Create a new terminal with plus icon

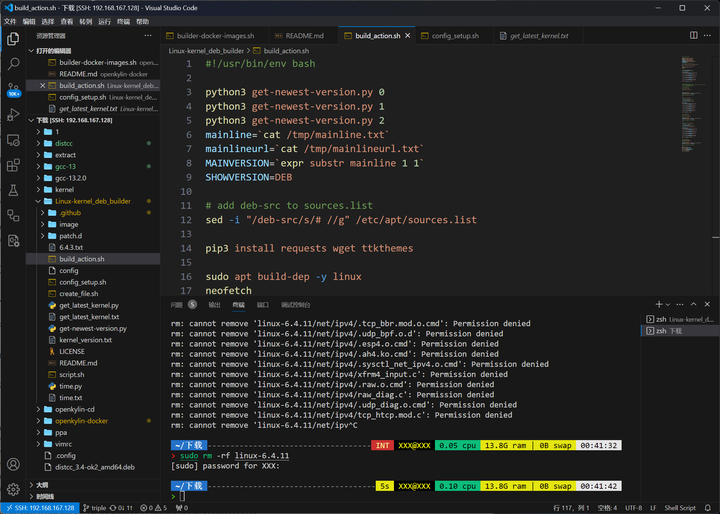(658, 304)
